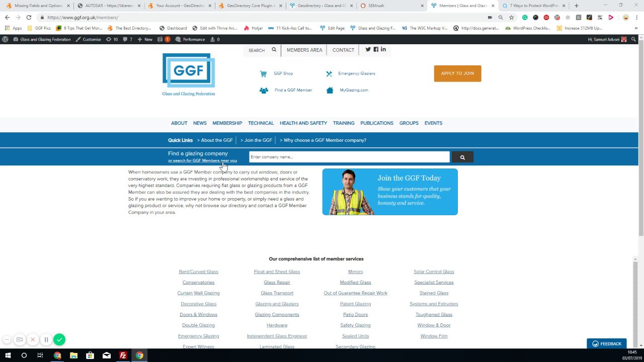Screen dimensions: 644x362
Task: Open the PUBLICATIONS navigation menu
Action: coord(377,123)
